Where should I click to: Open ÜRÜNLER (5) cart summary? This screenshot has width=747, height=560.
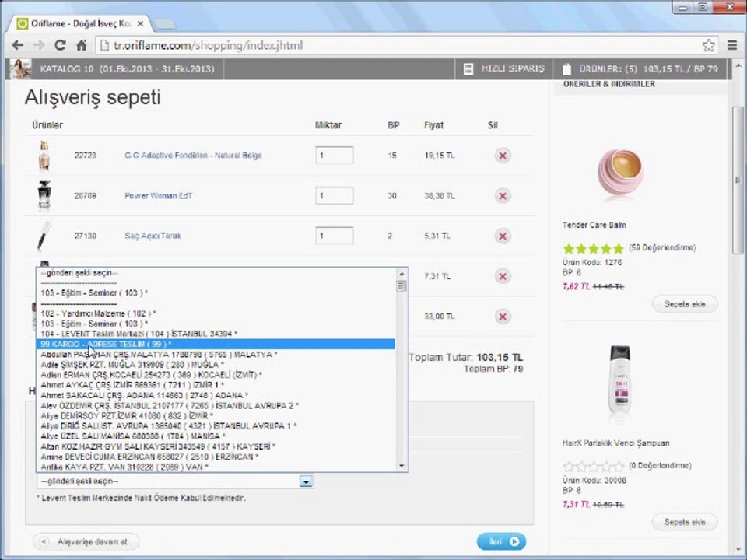click(x=648, y=69)
